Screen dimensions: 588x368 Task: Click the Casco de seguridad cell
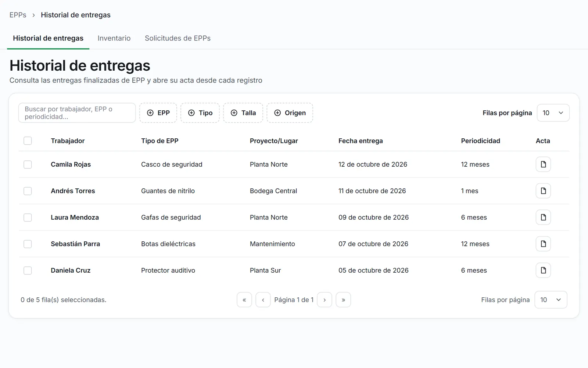tap(172, 164)
